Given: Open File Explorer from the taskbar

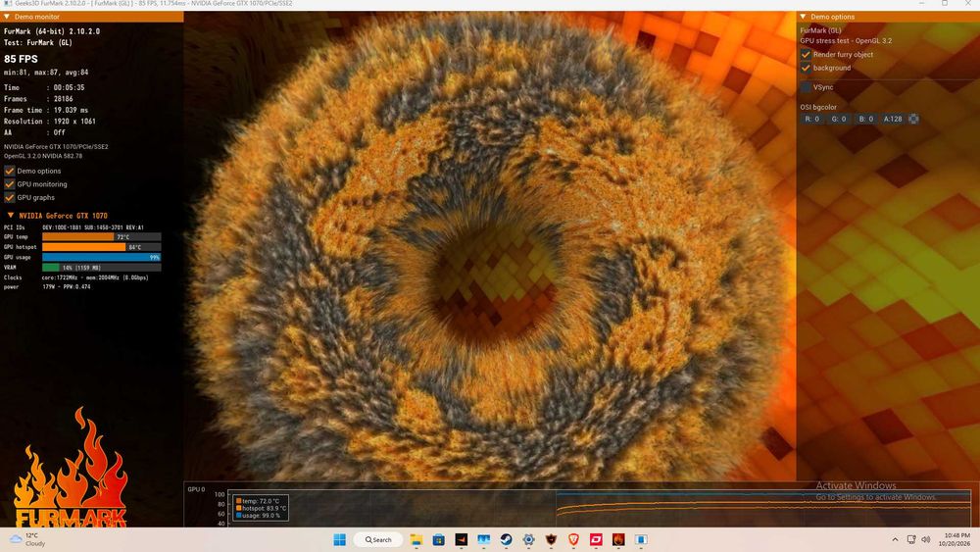Looking at the screenshot, I should click(x=416, y=539).
